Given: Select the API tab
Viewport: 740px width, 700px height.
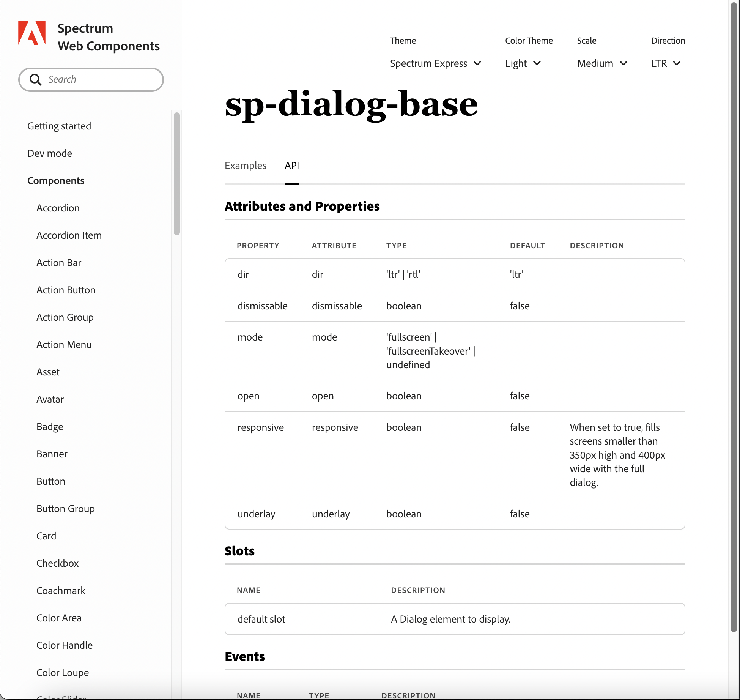Looking at the screenshot, I should [x=291, y=166].
